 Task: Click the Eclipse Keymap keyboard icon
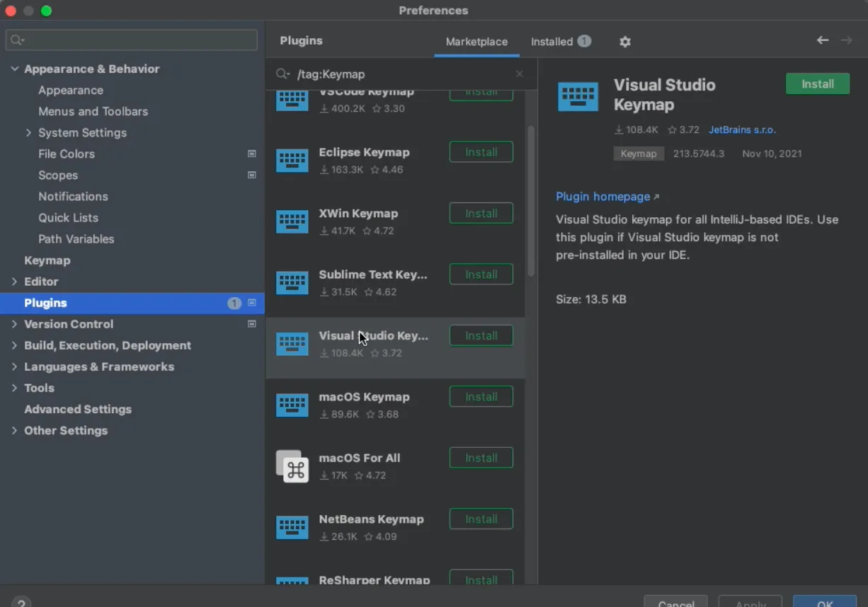(292, 161)
